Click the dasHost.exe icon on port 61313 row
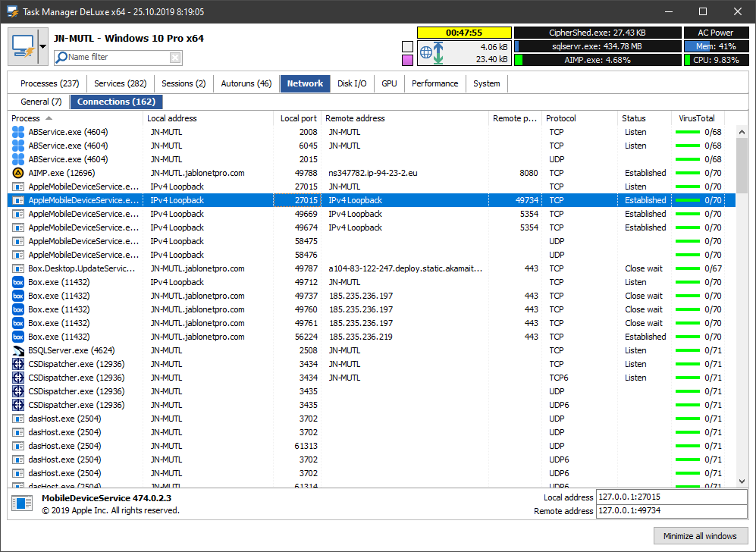Screen dimensions: 756x552 (18, 446)
